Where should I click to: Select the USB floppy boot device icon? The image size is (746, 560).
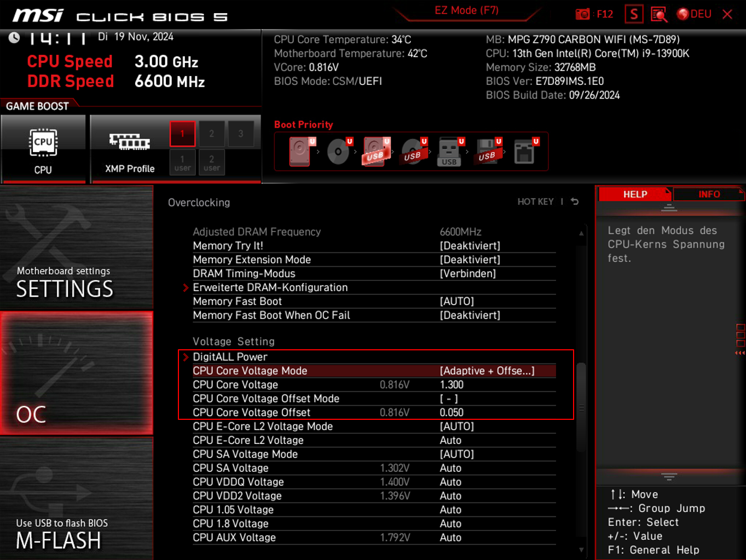pos(488,152)
